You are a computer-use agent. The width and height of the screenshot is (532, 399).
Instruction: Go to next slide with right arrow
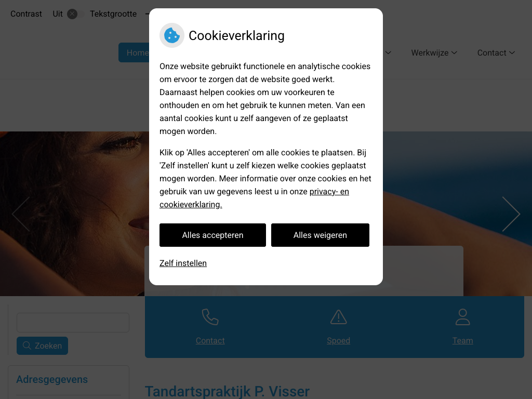(x=511, y=214)
